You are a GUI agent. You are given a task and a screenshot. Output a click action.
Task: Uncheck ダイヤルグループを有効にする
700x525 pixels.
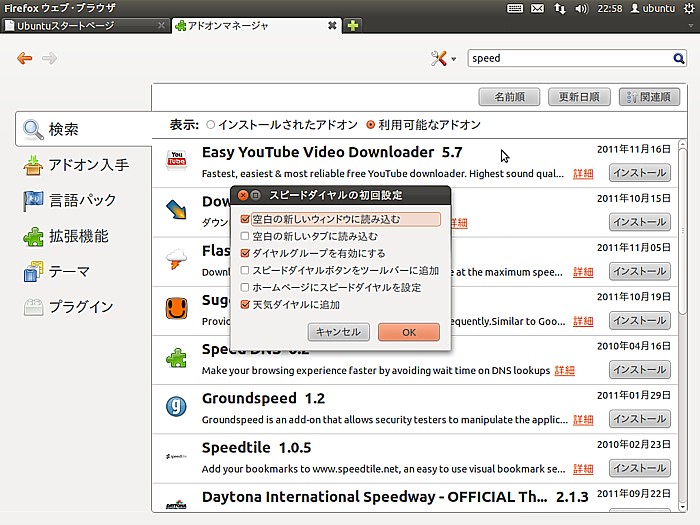[x=245, y=253]
